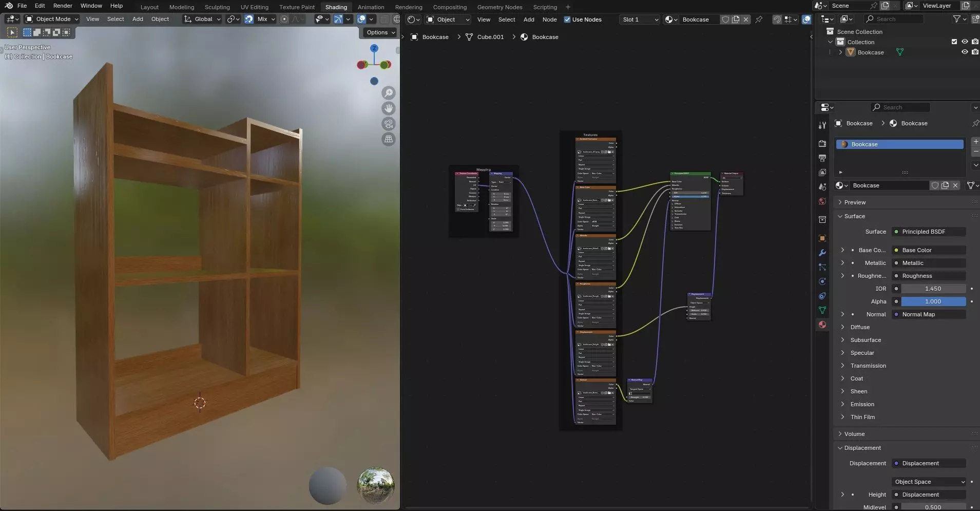Image resolution: width=980 pixels, height=511 pixels.
Task: Open the Scene properties tab
Action: [822, 186]
